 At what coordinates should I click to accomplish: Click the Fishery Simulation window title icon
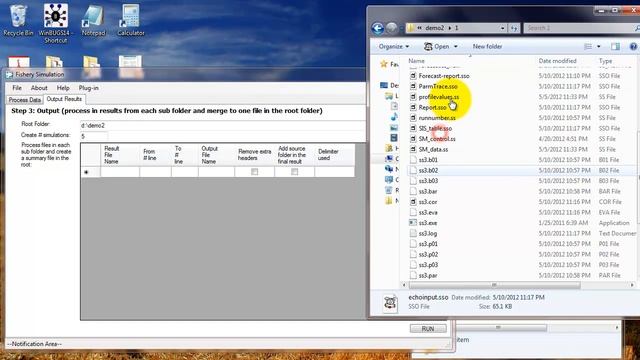click(x=10, y=75)
